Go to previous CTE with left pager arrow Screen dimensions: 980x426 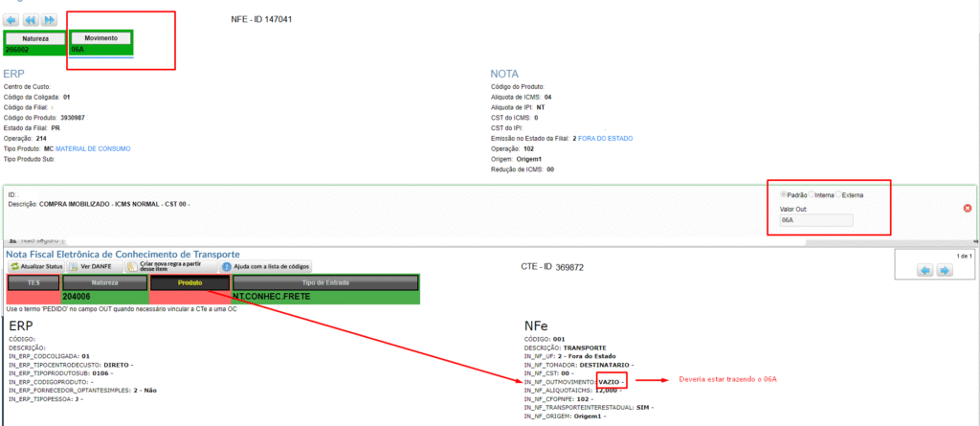tap(924, 271)
